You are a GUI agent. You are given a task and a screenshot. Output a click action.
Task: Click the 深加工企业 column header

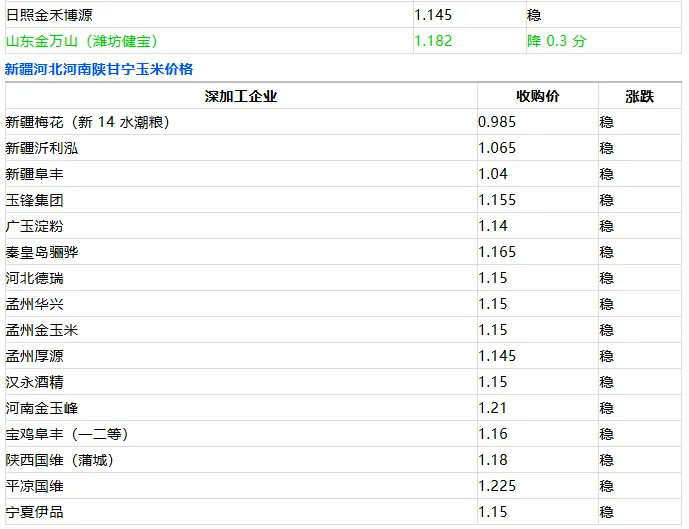(241, 96)
